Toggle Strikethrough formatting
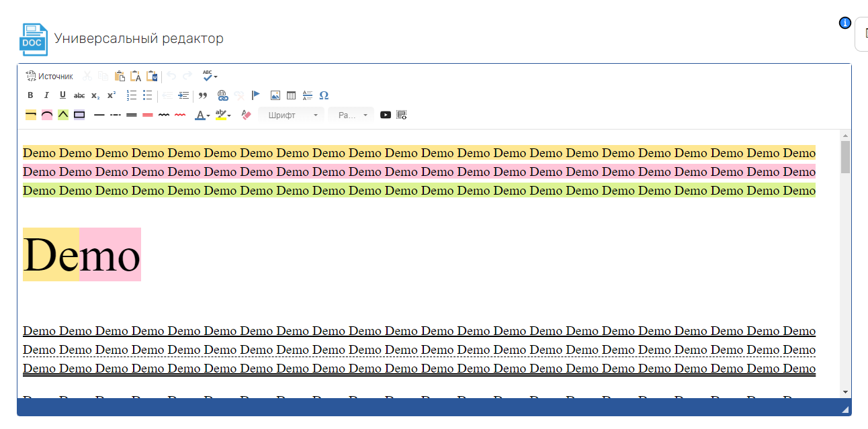The height and width of the screenshot is (429, 868). point(79,95)
